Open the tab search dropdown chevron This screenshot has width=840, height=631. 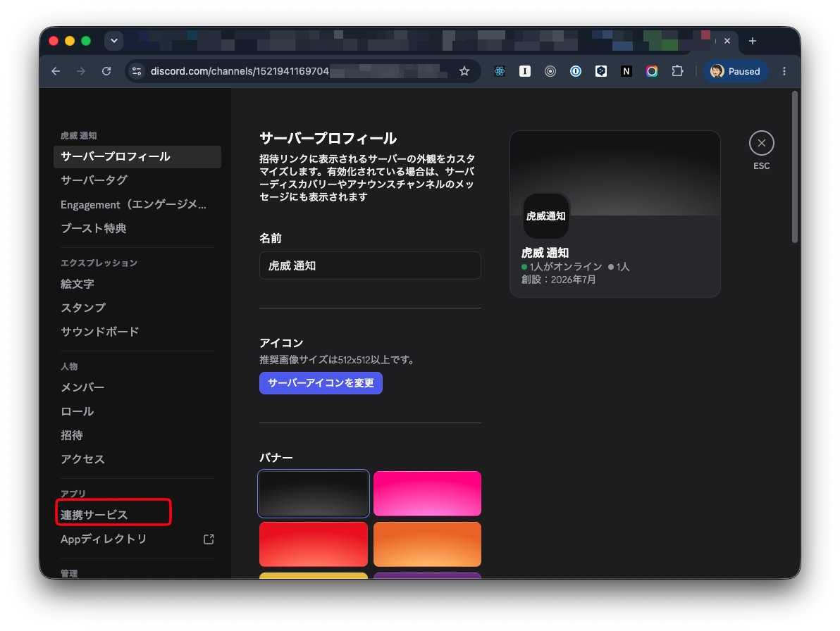point(114,41)
